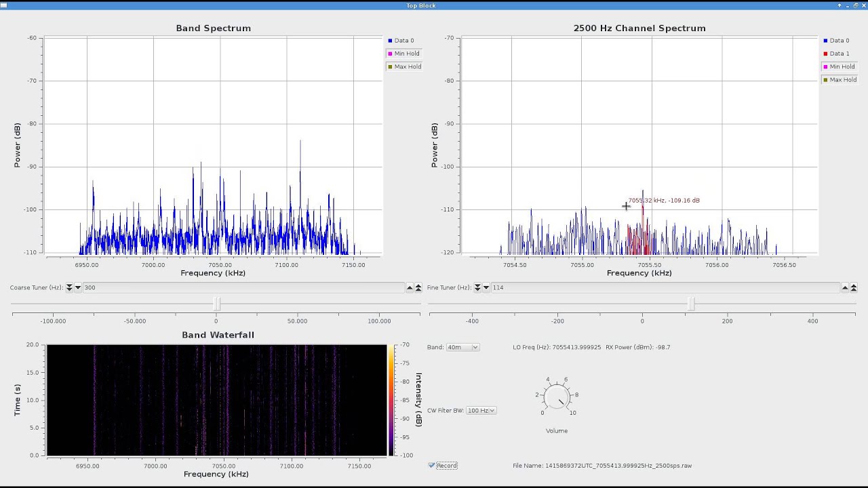Toggle Max Hold in Band Spectrum legend

(x=404, y=66)
